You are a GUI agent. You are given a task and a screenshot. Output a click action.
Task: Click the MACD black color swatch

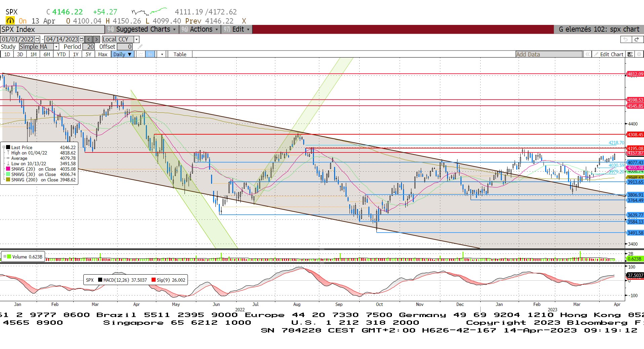click(100, 280)
